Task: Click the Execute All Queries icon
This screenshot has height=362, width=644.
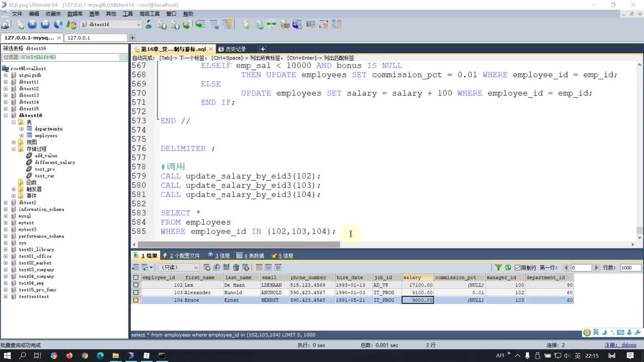Action: (x=45, y=24)
